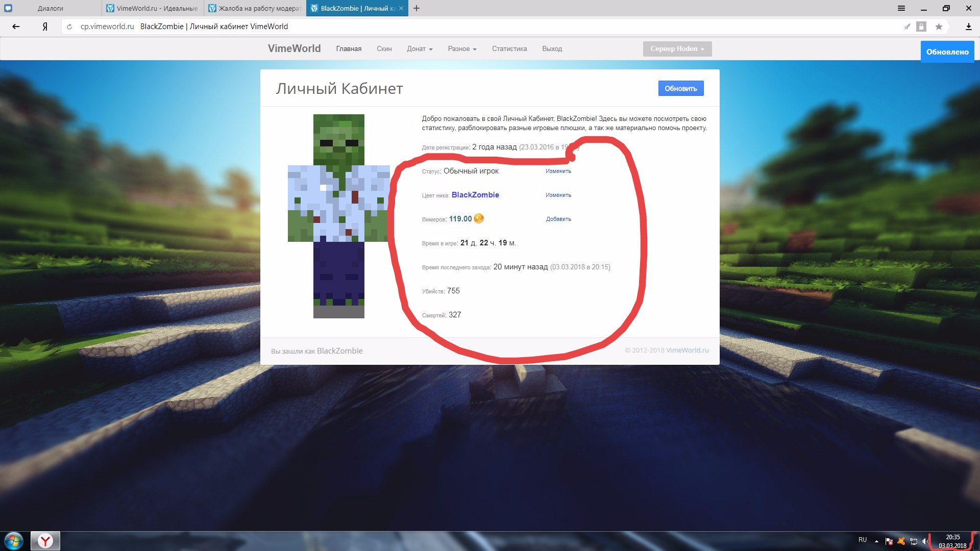Click the Yandex Browser taskbar icon
980x551 pixels.
pyautogui.click(x=45, y=541)
